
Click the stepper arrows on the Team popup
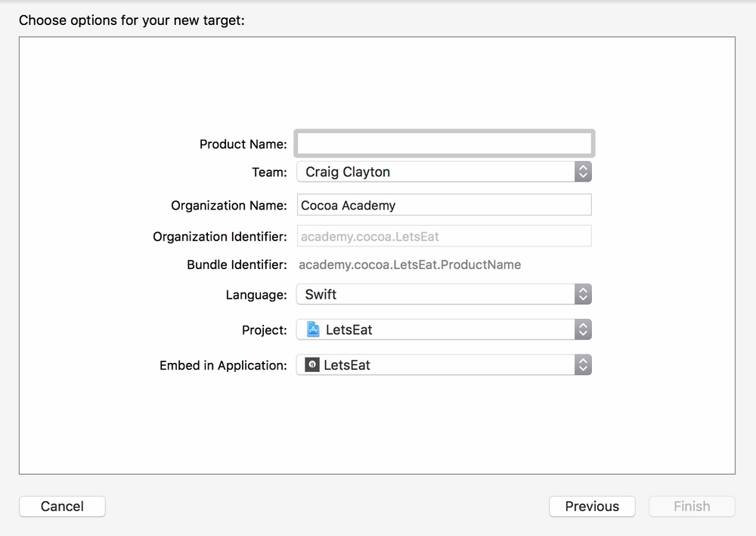[582, 172]
